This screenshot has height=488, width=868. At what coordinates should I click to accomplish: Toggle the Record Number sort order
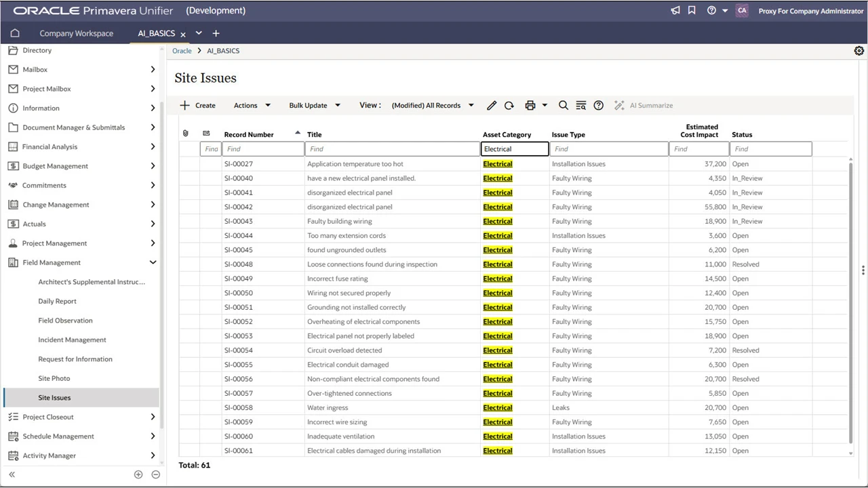pos(297,133)
